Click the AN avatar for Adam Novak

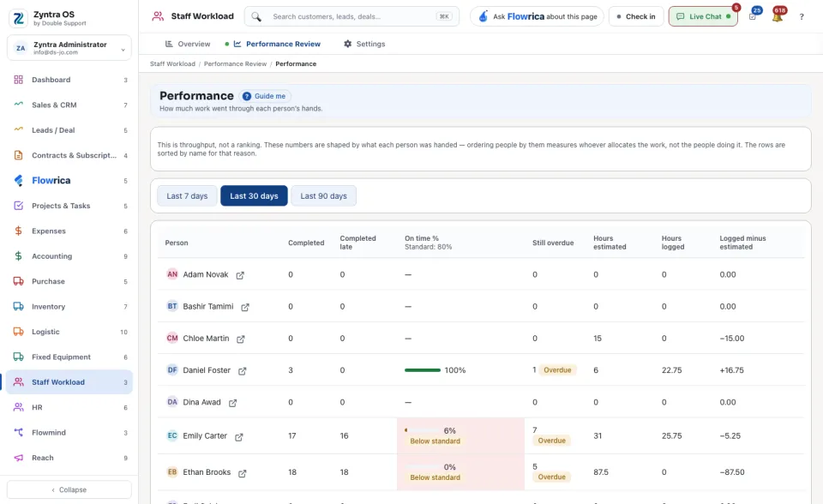tap(172, 274)
